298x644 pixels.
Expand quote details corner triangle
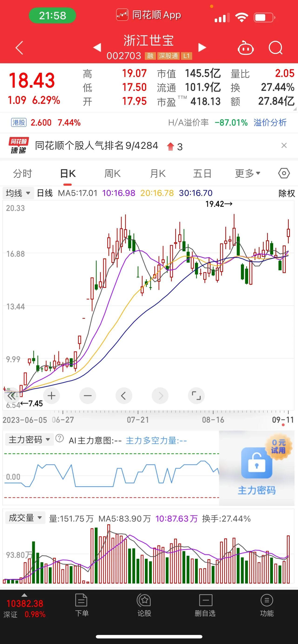pos(295,109)
